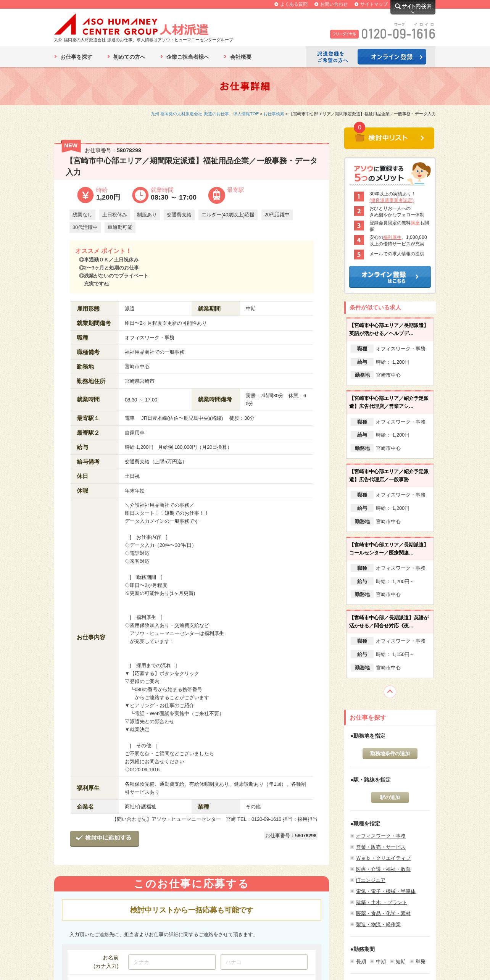The image size is (490, 980).
Task: Follow お仕事検索 breadcrumb link
Action: (x=274, y=114)
